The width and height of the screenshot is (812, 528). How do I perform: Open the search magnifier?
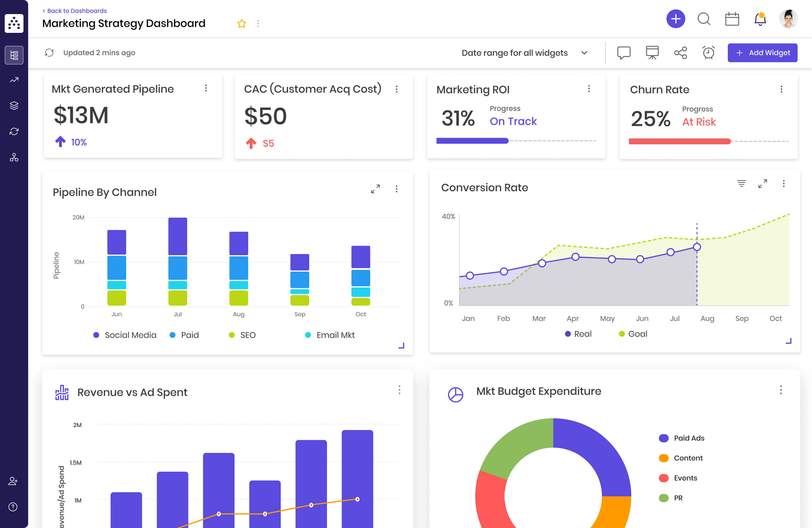coord(704,19)
